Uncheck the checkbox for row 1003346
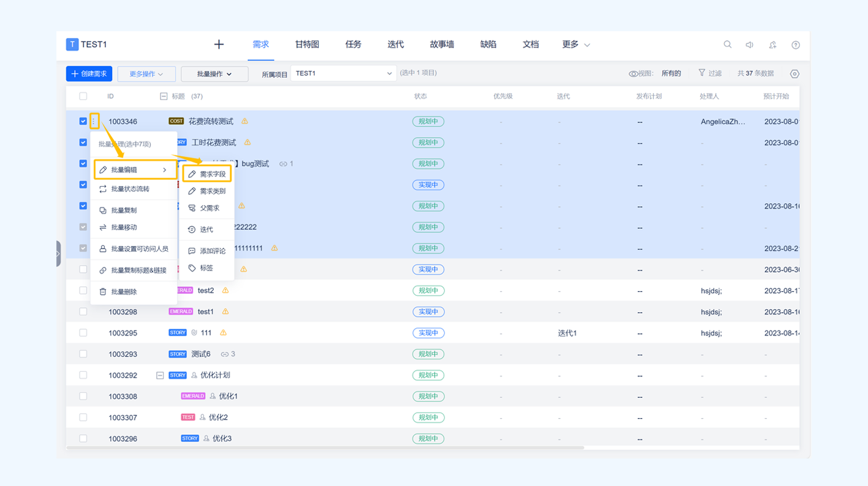 click(x=83, y=121)
